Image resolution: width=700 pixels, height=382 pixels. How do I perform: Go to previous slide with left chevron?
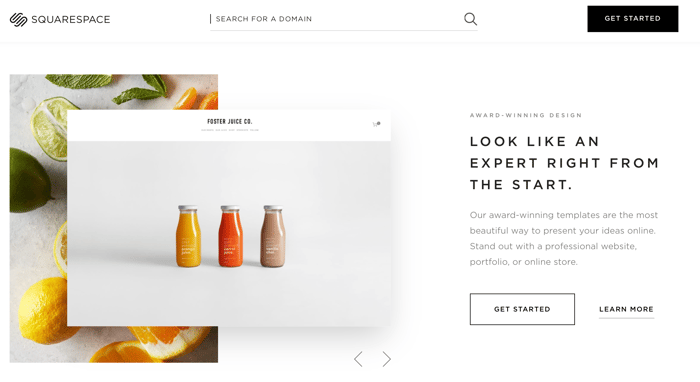(358, 359)
